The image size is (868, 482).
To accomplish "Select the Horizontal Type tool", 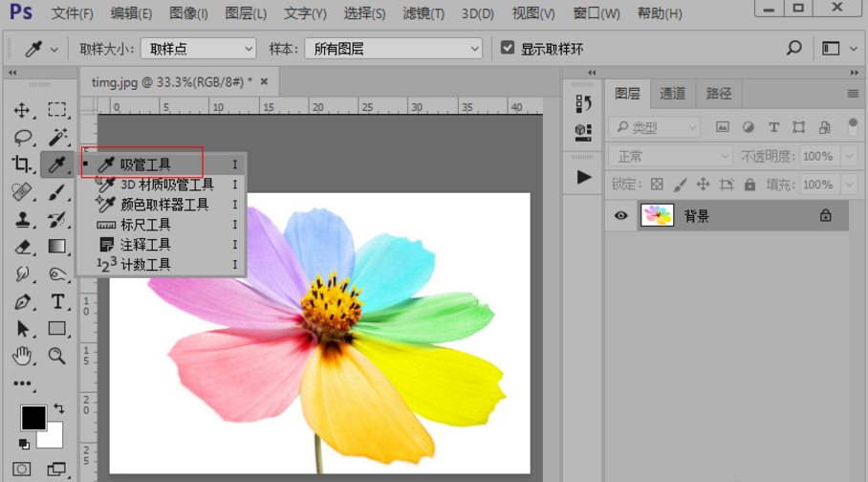I will point(57,302).
